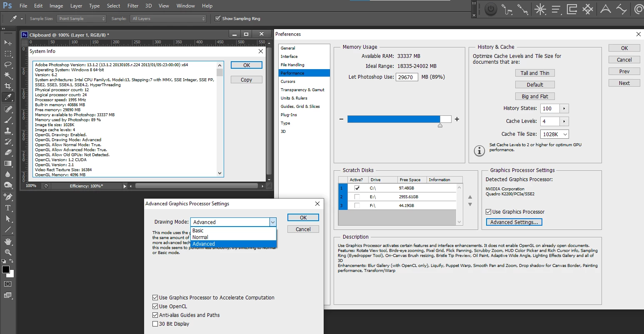644x334 pixels.
Task: Select the Gradient tool
Action: pos(8,163)
